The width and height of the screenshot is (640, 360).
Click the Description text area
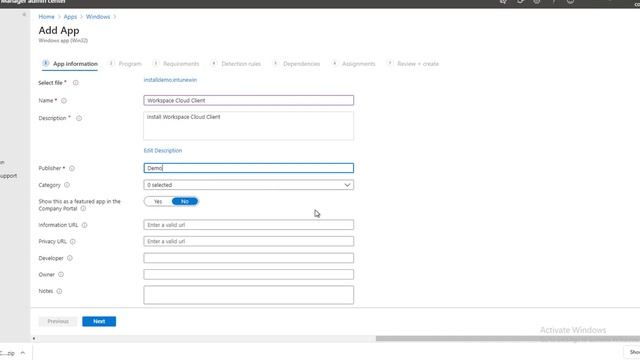click(249, 126)
